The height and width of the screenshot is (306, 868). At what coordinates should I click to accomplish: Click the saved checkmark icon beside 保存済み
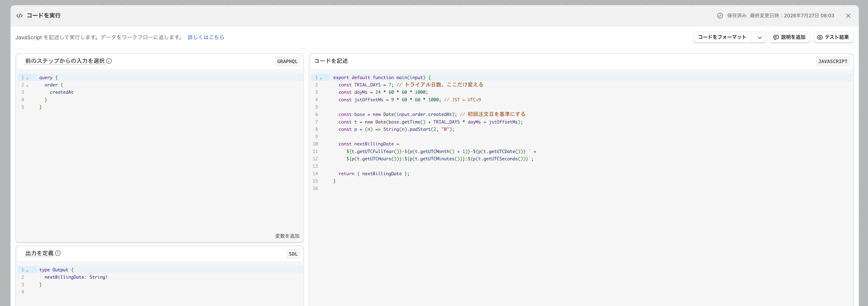[x=720, y=15]
